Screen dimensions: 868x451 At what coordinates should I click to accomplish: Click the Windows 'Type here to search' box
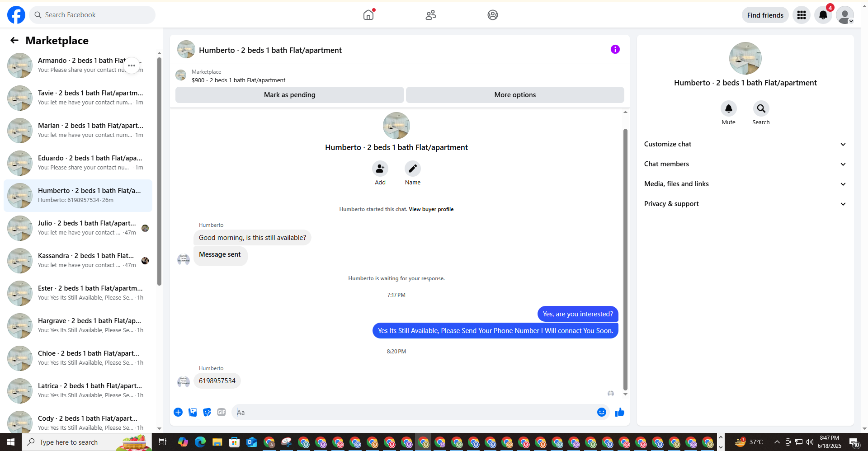pyautogui.click(x=87, y=442)
